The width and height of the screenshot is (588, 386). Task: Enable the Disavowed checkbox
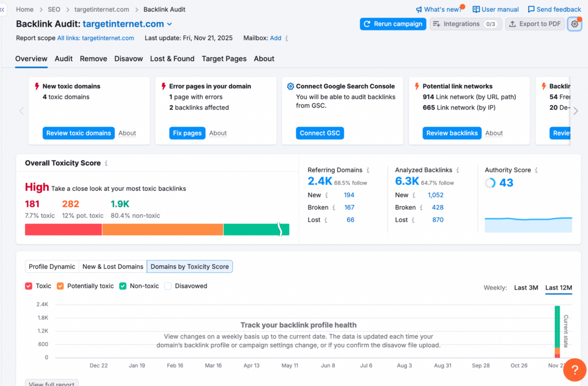[168, 286]
